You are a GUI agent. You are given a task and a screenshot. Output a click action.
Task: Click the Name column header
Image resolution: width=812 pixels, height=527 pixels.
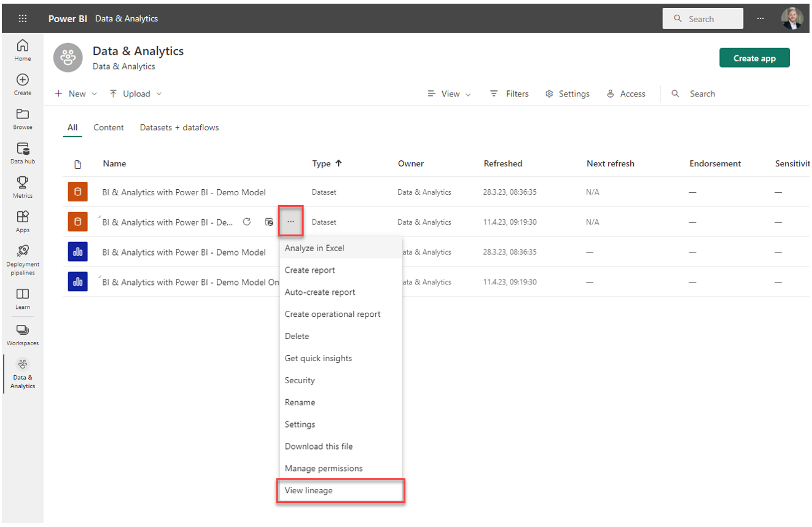click(114, 163)
